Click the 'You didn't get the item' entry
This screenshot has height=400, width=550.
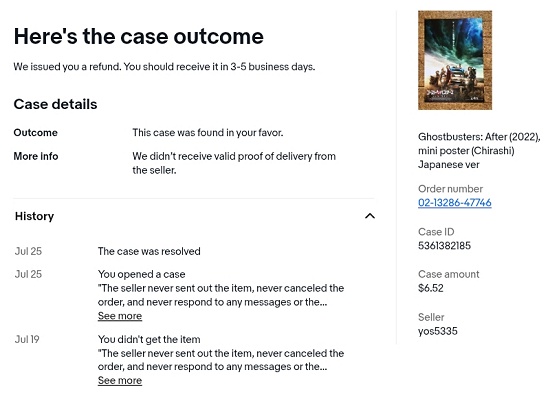[x=149, y=339]
